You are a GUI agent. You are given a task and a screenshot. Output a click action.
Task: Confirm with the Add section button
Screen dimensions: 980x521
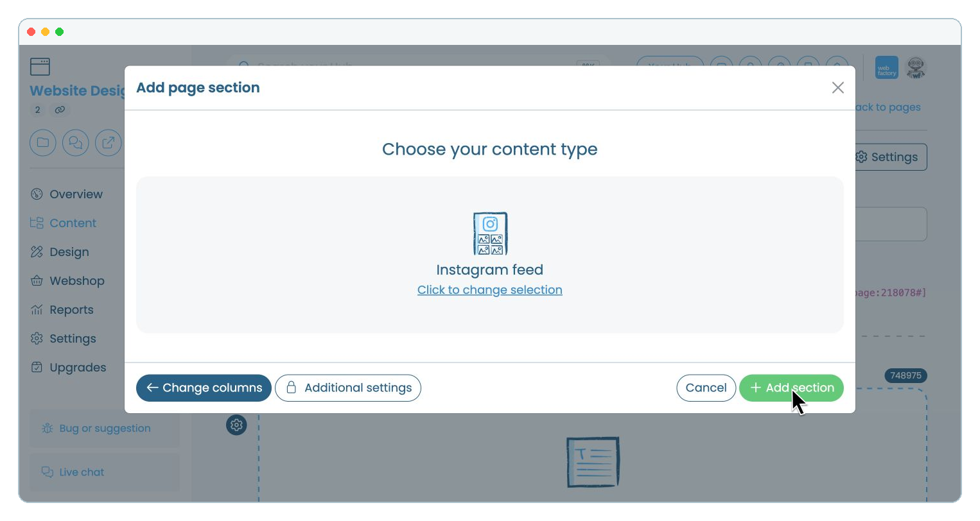point(791,388)
